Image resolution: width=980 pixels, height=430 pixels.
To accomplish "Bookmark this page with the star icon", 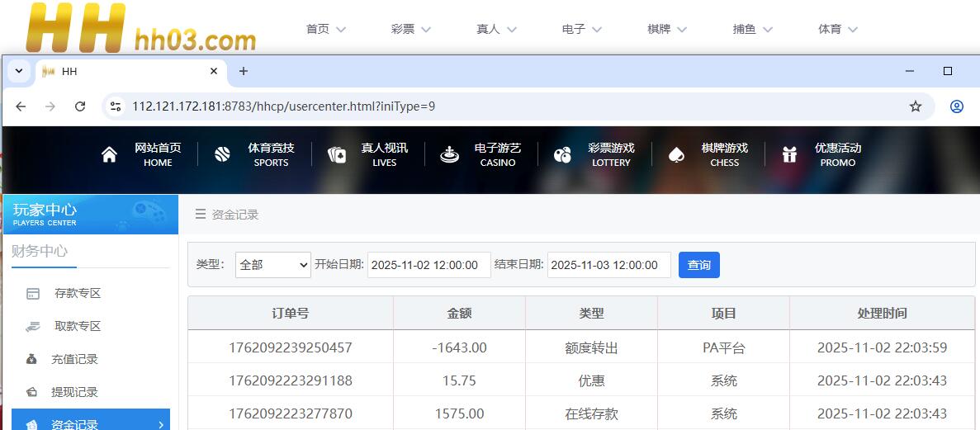I will pos(916,106).
